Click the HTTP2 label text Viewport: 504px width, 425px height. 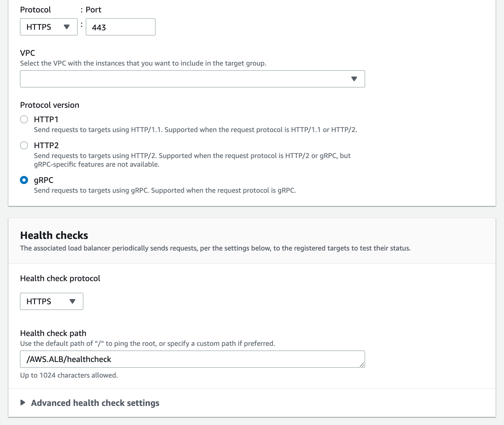[x=46, y=145]
